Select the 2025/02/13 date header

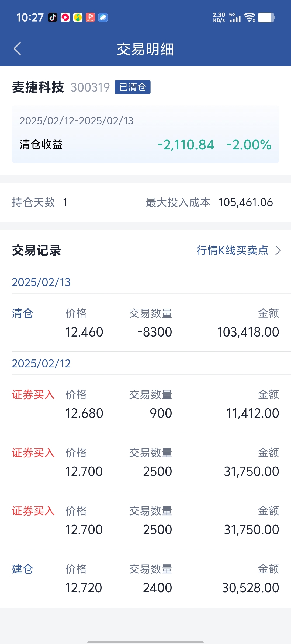[41, 282]
